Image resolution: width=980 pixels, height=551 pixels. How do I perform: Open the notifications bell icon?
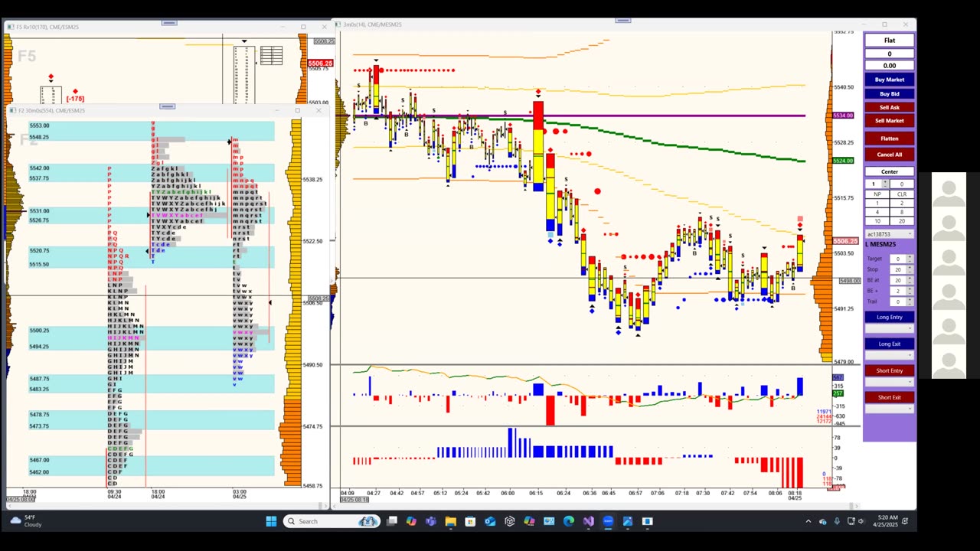coord(906,521)
